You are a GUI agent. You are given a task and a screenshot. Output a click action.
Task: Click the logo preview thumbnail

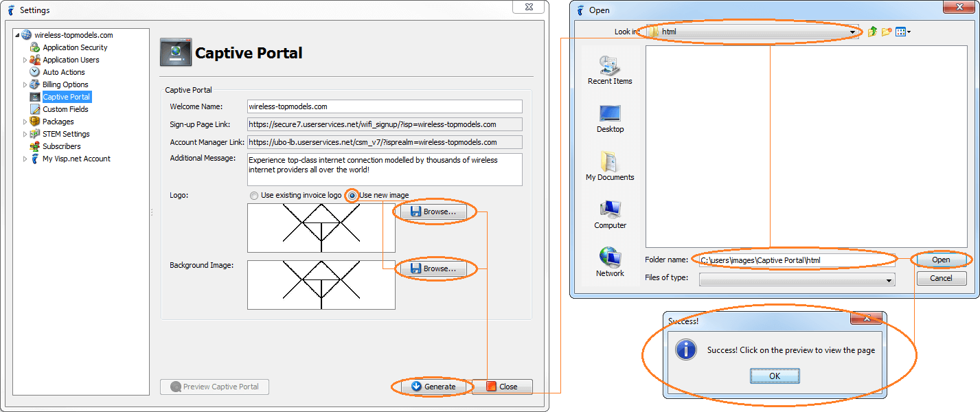click(321, 227)
